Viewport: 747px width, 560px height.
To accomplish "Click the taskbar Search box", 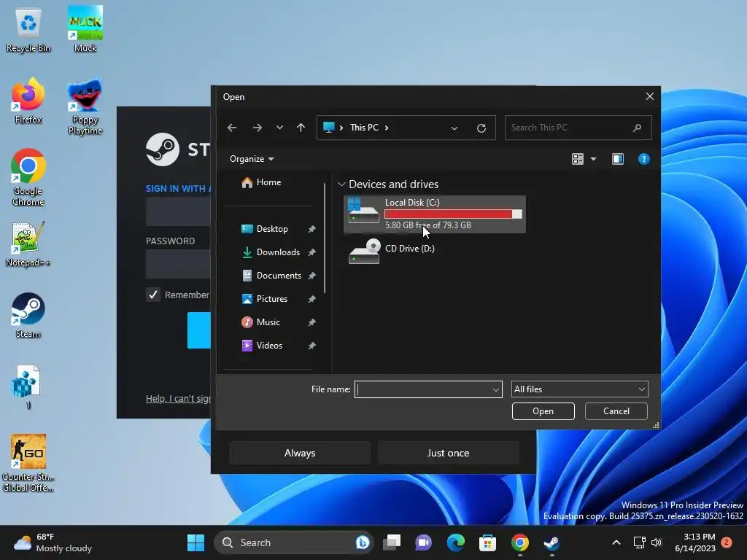I will click(293, 542).
